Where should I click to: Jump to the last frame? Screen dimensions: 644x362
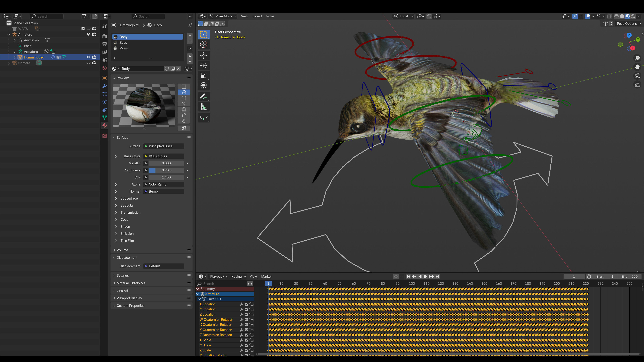point(437,277)
